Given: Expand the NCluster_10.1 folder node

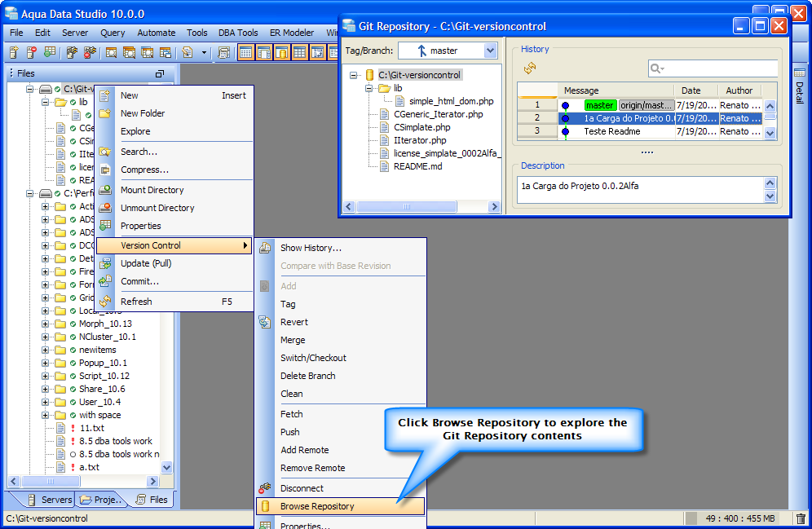Looking at the screenshot, I should pyautogui.click(x=45, y=337).
